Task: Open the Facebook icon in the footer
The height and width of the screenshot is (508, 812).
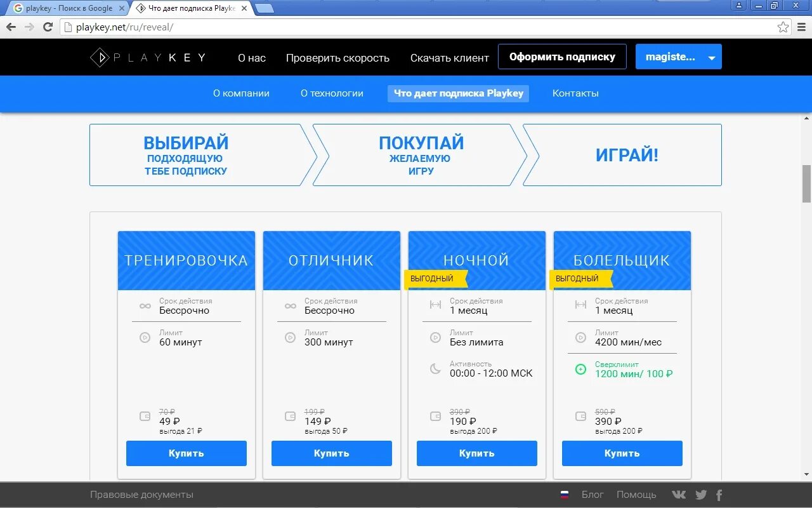Action: click(x=719, y=495)
